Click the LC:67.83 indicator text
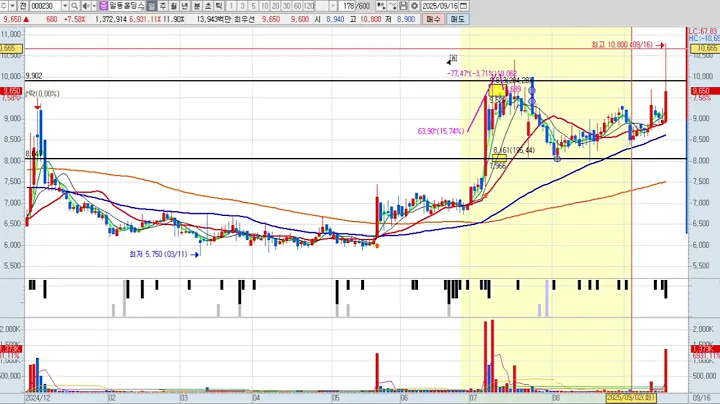720x404 pixels. click(x=703, y=31)
